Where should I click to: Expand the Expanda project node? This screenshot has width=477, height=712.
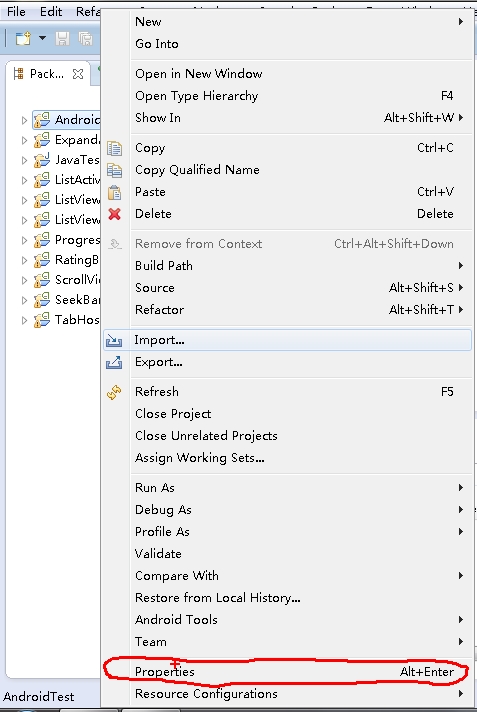click(x=25, y=140)
